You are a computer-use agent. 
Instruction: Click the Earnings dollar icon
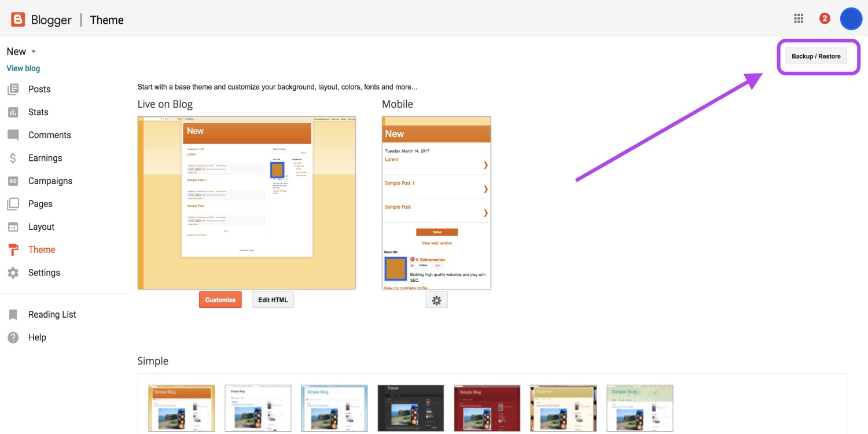click(x=13, y=157)
